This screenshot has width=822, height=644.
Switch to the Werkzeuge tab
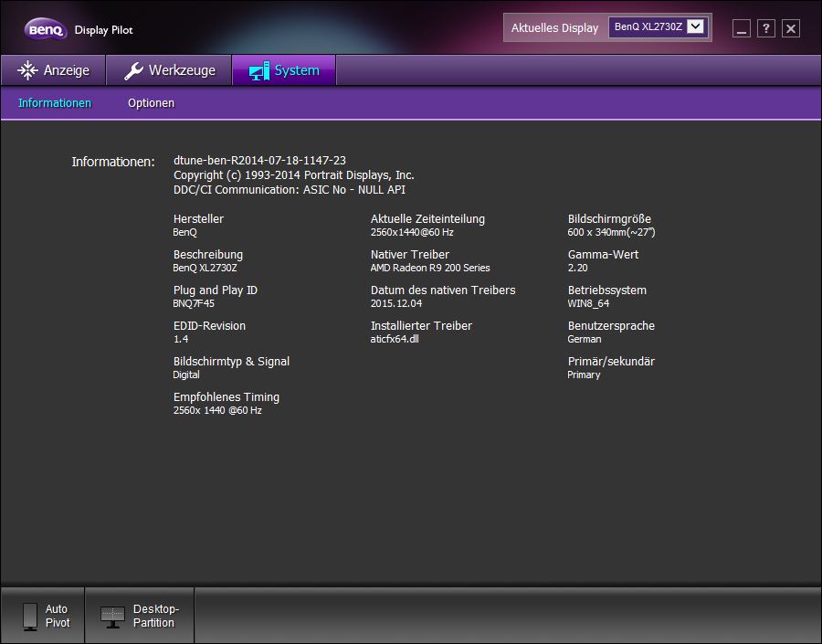[169, 70]
